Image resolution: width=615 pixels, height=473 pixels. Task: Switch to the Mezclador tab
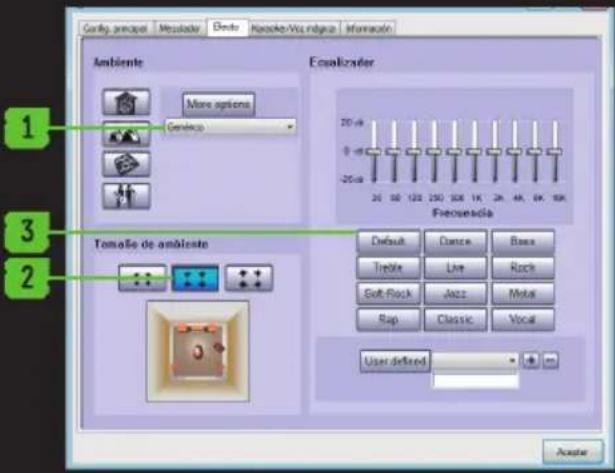pos(180,29)
